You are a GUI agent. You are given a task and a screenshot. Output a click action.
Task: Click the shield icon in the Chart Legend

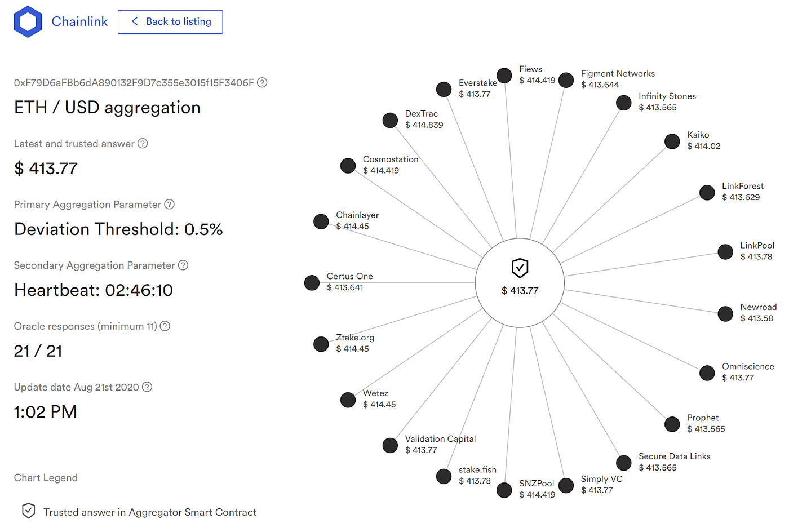[x=28, y=511]
